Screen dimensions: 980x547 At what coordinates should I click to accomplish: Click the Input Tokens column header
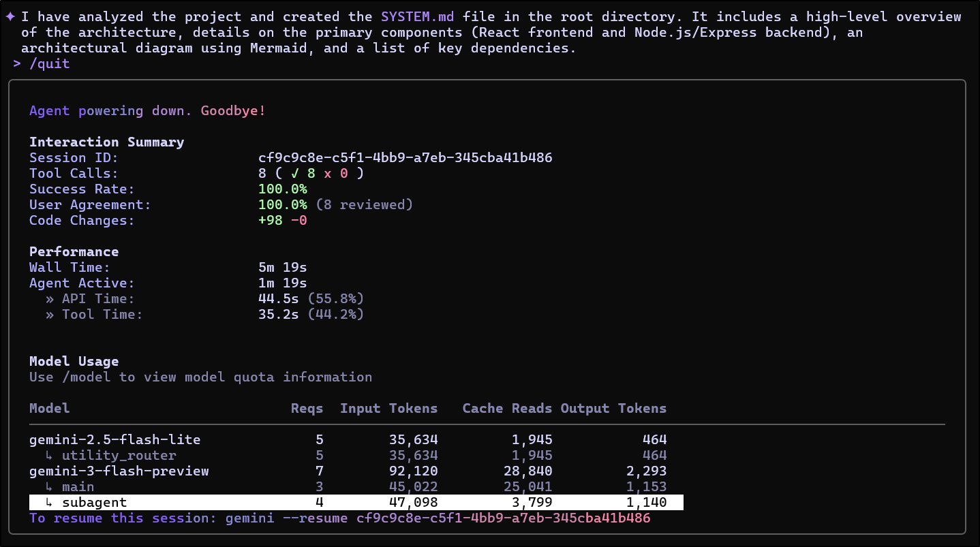(x=388, y=409)
